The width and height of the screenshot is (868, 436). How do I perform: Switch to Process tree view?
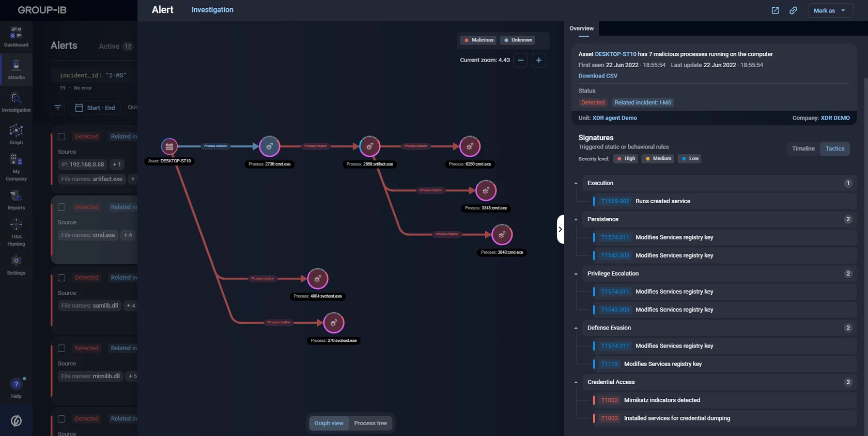(370, 423)
